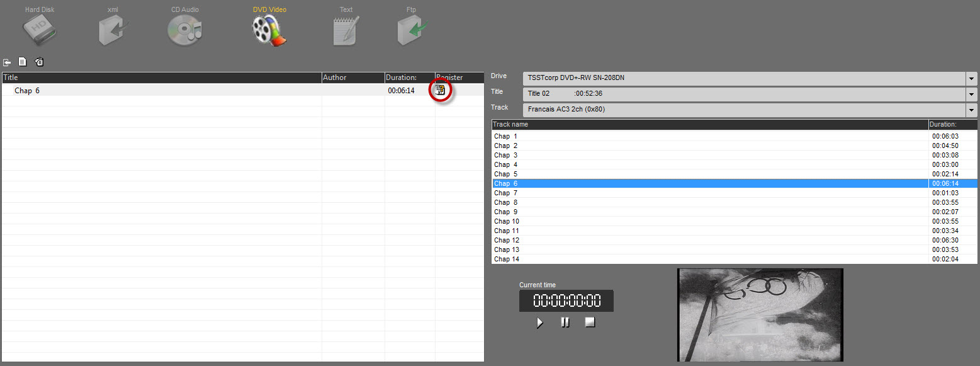This screenshot has height=366, width=980.
Task: Click the trash can delete icon
Action: click(39, 62)
